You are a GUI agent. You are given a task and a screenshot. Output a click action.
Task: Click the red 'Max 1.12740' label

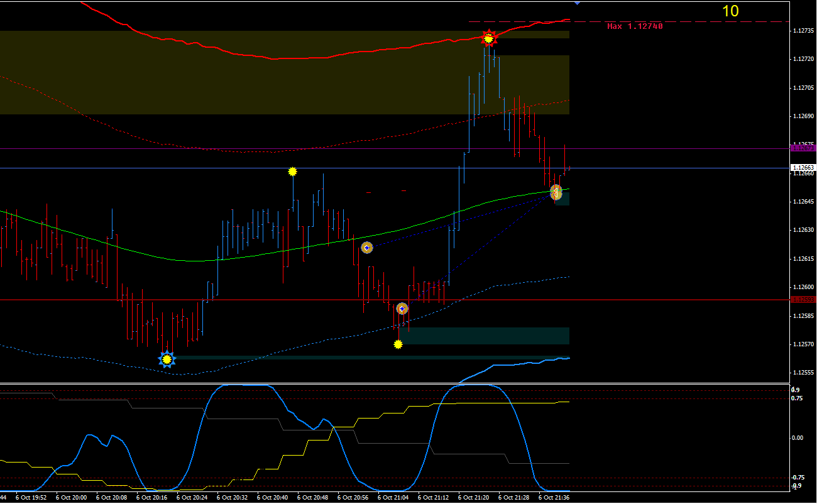(635, 26)
